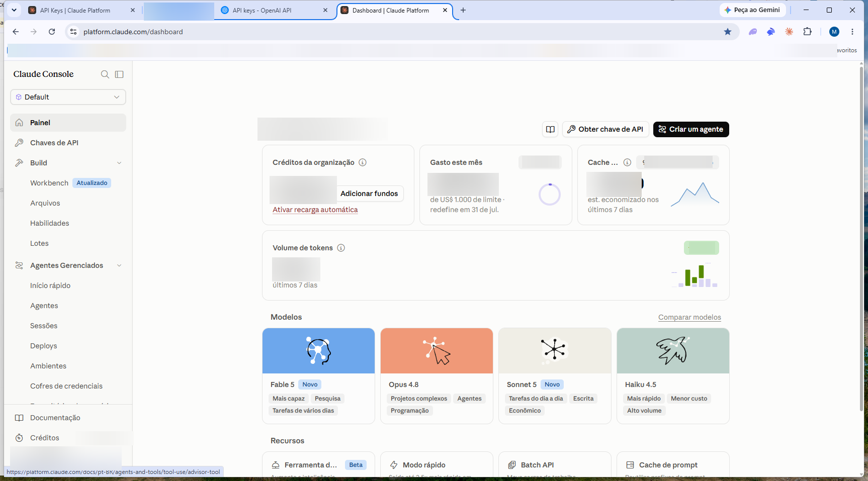Open the tab search dropdown arrow
This screenshot has width=868, height=481.
pyautogui.click(x=14, y=10)
